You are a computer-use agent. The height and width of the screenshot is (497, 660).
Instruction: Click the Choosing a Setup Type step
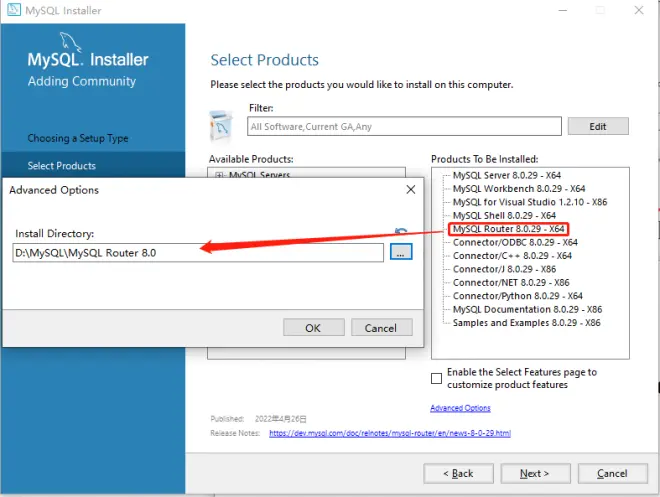[x=78, y=138]
